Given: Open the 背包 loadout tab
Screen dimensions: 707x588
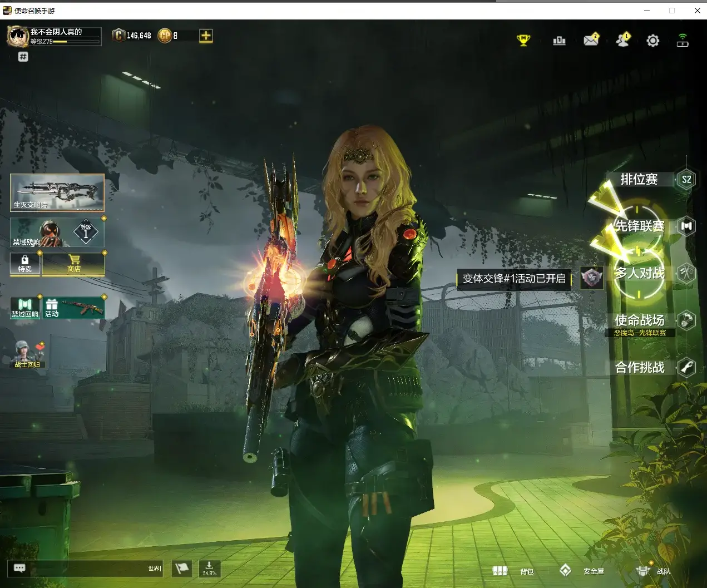Looking at the screenshot, I should pyautogui.click(x=513, y=571).
